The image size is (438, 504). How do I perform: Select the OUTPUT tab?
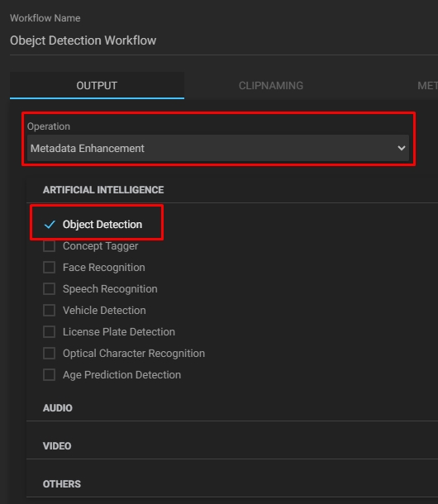coord(97,85)
